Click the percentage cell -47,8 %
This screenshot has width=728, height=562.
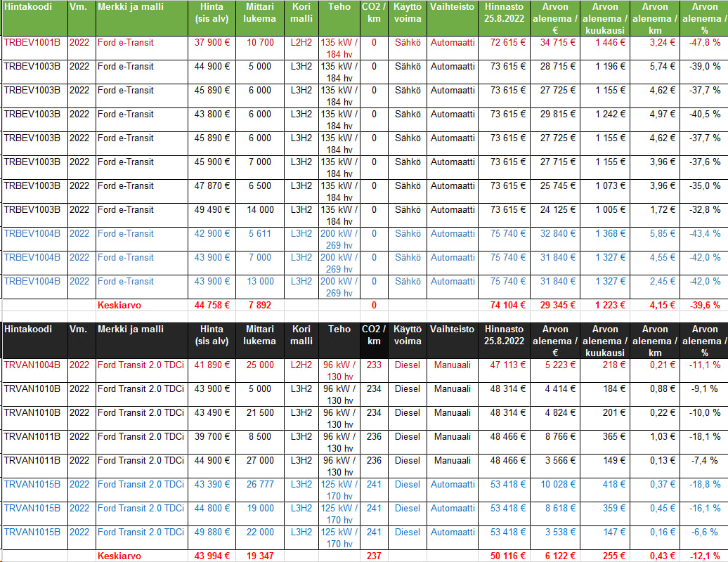click(x=704, y=48)
